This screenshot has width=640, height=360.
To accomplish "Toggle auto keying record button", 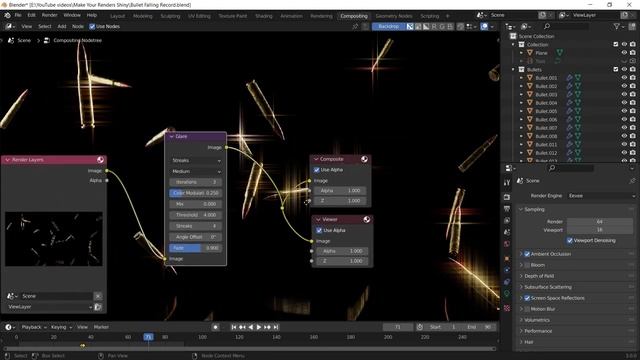I will click(x=216, y=327).
